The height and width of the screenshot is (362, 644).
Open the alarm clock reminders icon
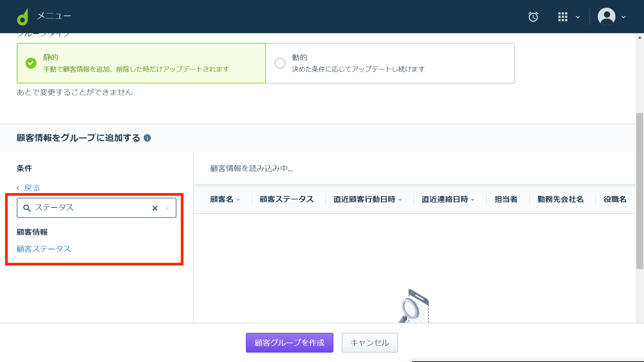[x=533, y=17]
